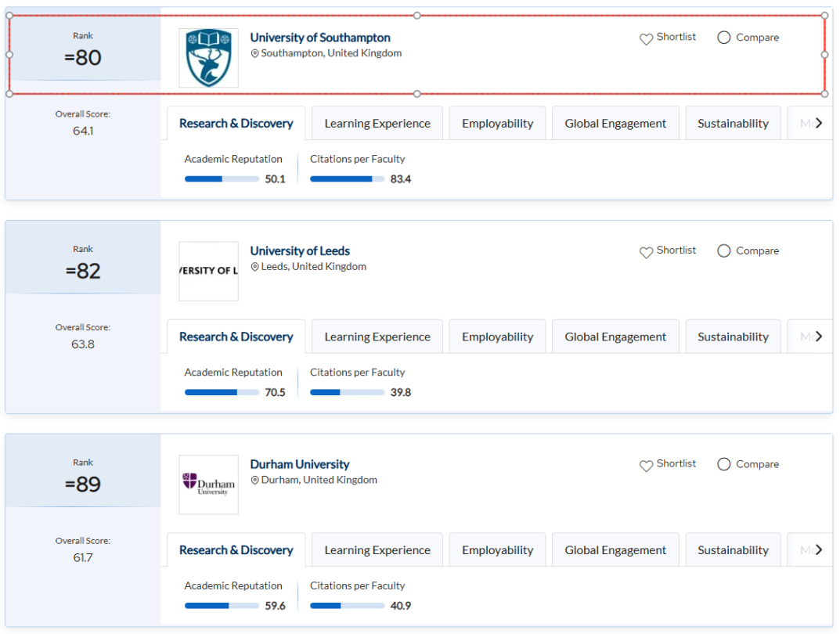
Task: Click Leeds' Citations per Faculty progress bar
Action: (347, 392)
